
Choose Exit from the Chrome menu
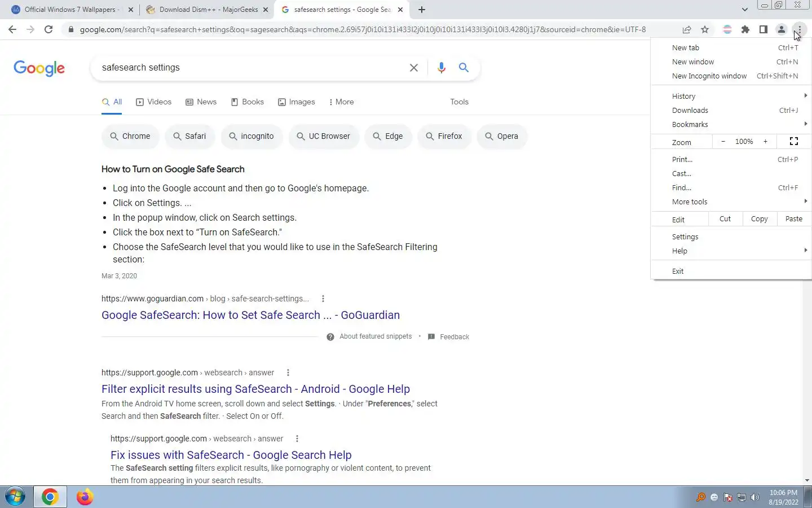click(x=731, y=271)
